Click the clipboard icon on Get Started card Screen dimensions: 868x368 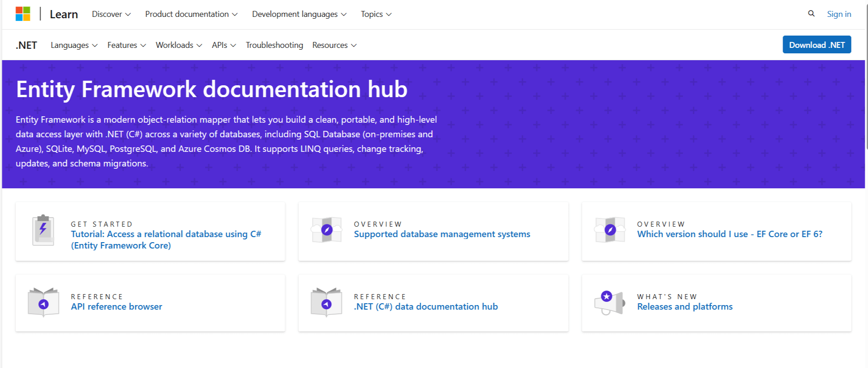pos(43,230)
